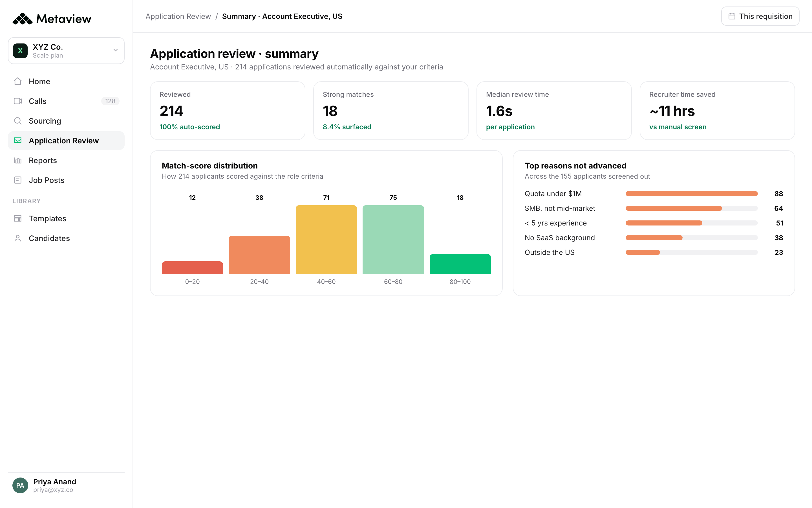Click the vs manual screen text
The height and width of the screenshot is (508, 812).
(x=678, y=127)
